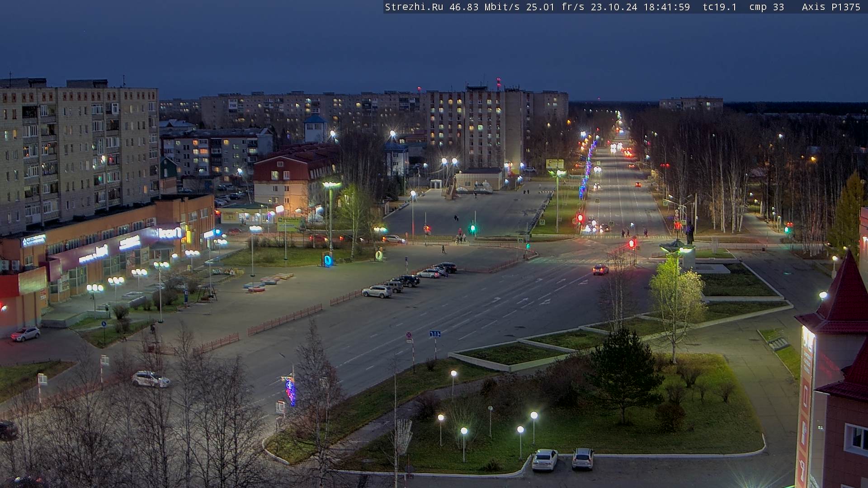Click the "Strezhi.Ru" overlay label
The image size is (868, 488).
pos(414,7)
